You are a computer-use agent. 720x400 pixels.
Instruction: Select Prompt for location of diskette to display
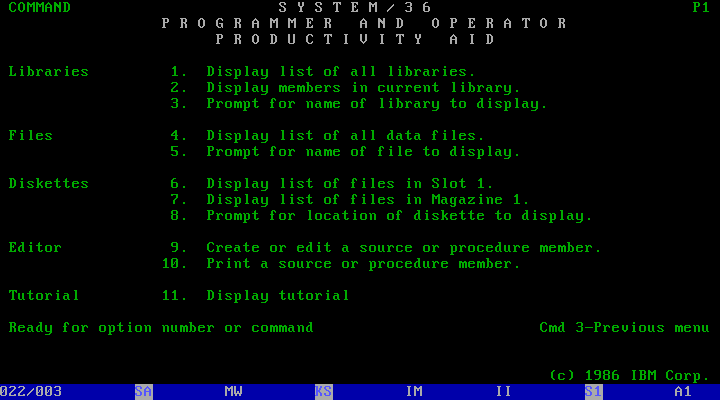pos(398,216)
